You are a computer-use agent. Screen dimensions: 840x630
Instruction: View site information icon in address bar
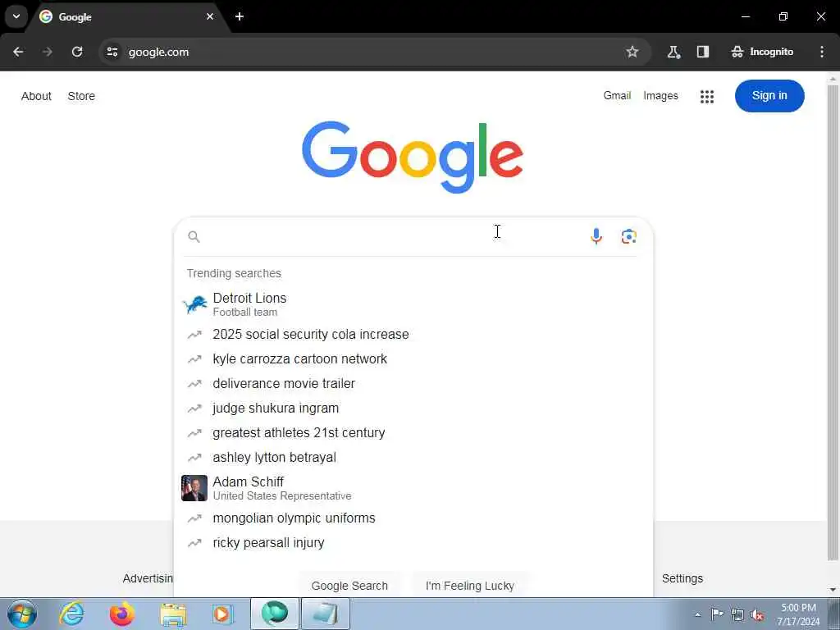click(112, 52)
